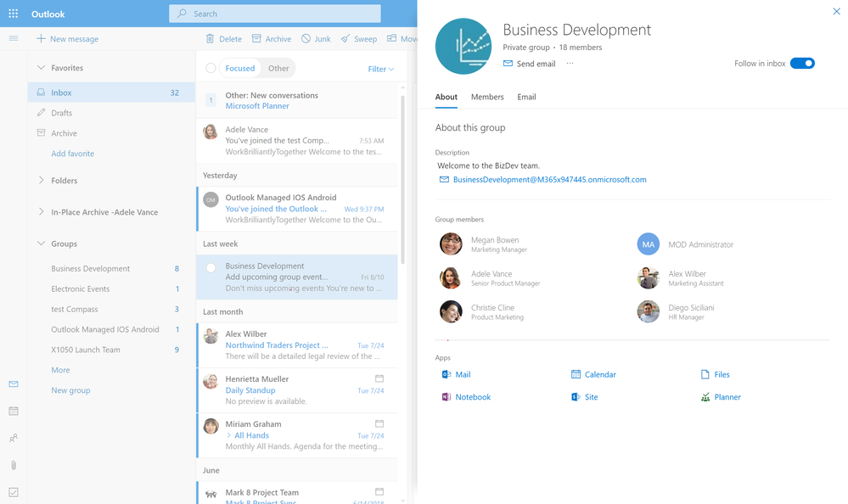
Task: Open the Files attachment icon in left rail
Action: tap(14, 465)
